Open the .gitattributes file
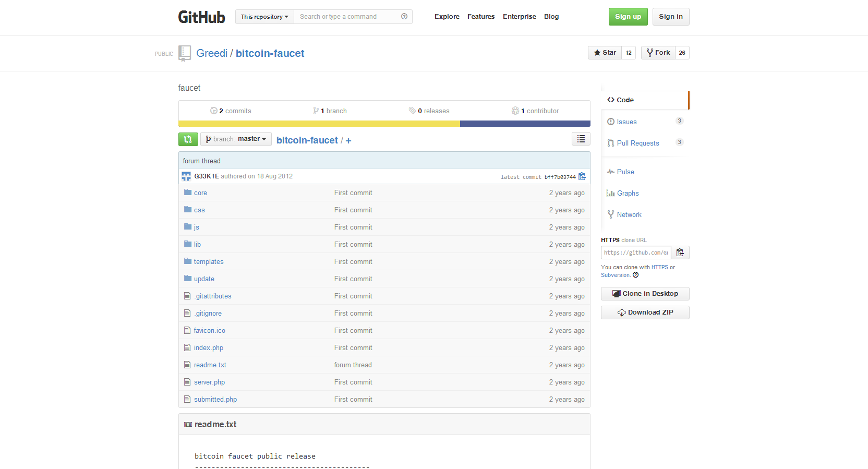This screenshot has width=868, height=469. [213, 296]
